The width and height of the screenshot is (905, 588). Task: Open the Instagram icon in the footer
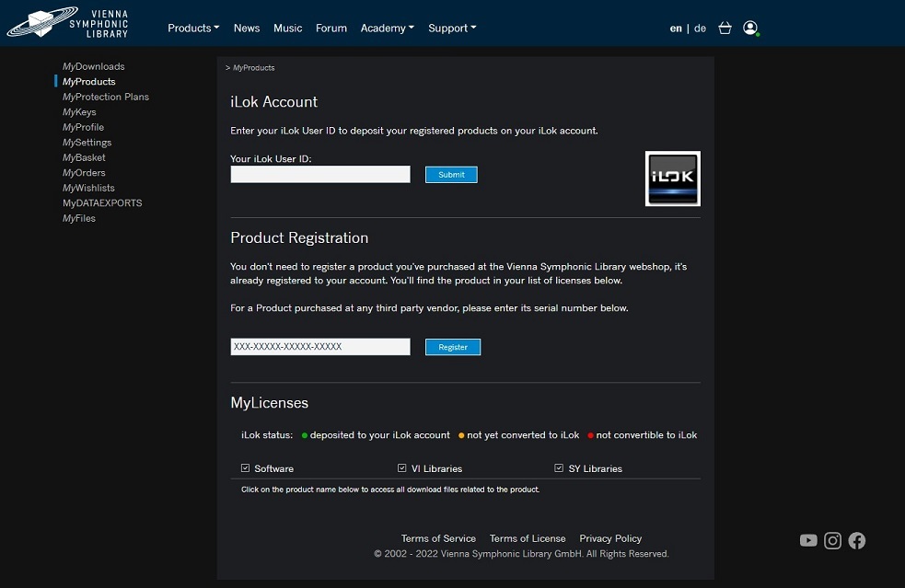832,540
